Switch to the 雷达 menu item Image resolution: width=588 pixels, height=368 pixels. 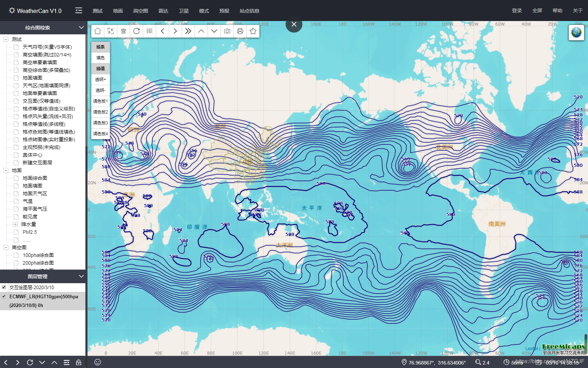[x=163, y=11]
